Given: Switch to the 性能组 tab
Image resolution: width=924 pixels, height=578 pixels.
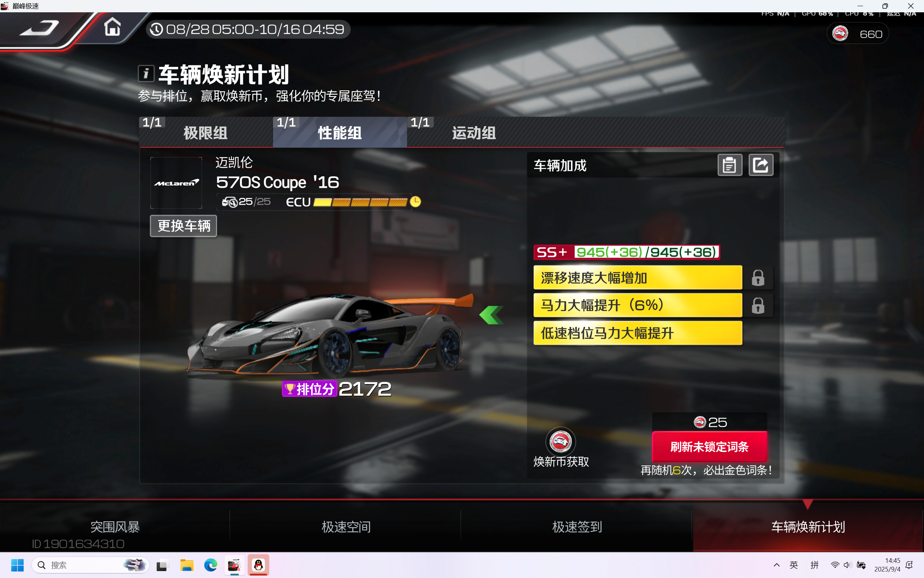Looking at the screenshot, I should (340, 132).
